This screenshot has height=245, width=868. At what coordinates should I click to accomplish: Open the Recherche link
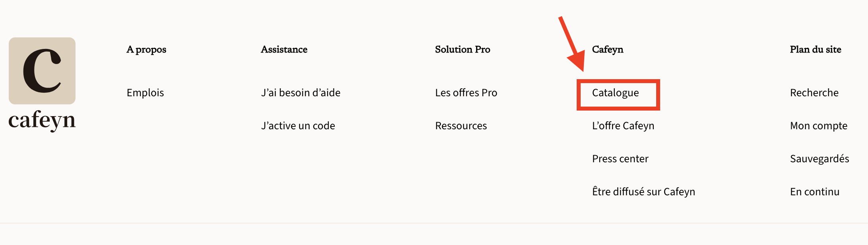(x=814, y=93)
